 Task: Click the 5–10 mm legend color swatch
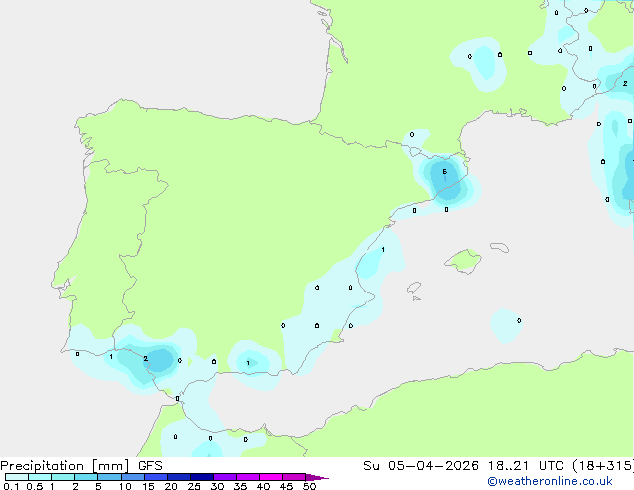109,477
